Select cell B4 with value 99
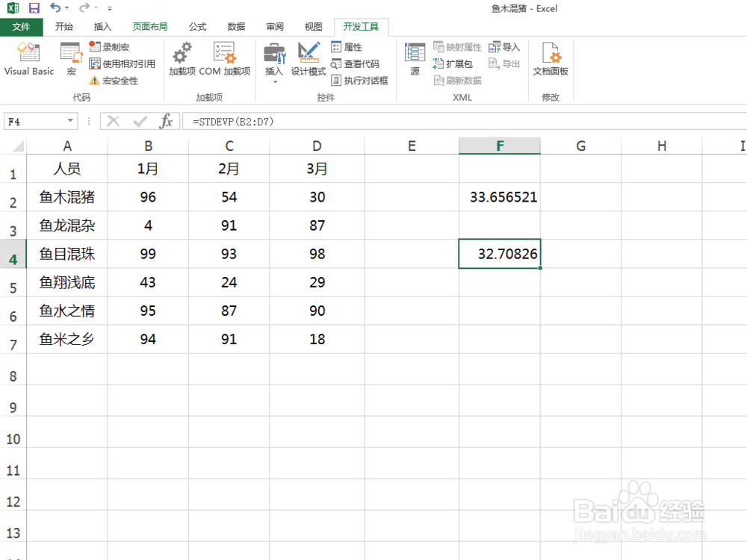Screen dimensions: 747x560 tap(148, 254)
